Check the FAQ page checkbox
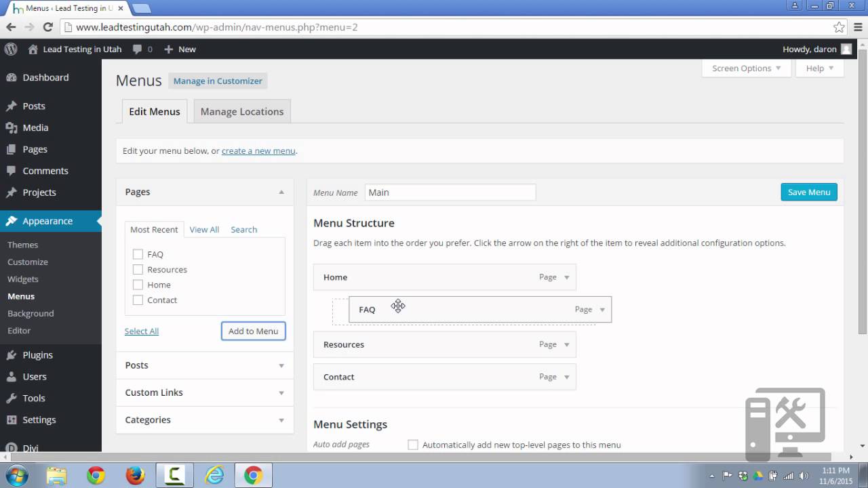This screenshot has height=488, width=868. click(138, 254)
